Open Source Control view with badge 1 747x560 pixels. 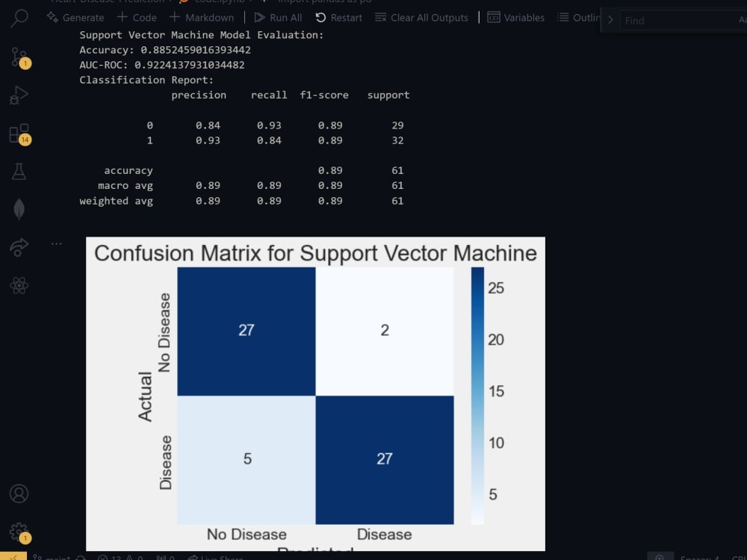click(19, 57)
